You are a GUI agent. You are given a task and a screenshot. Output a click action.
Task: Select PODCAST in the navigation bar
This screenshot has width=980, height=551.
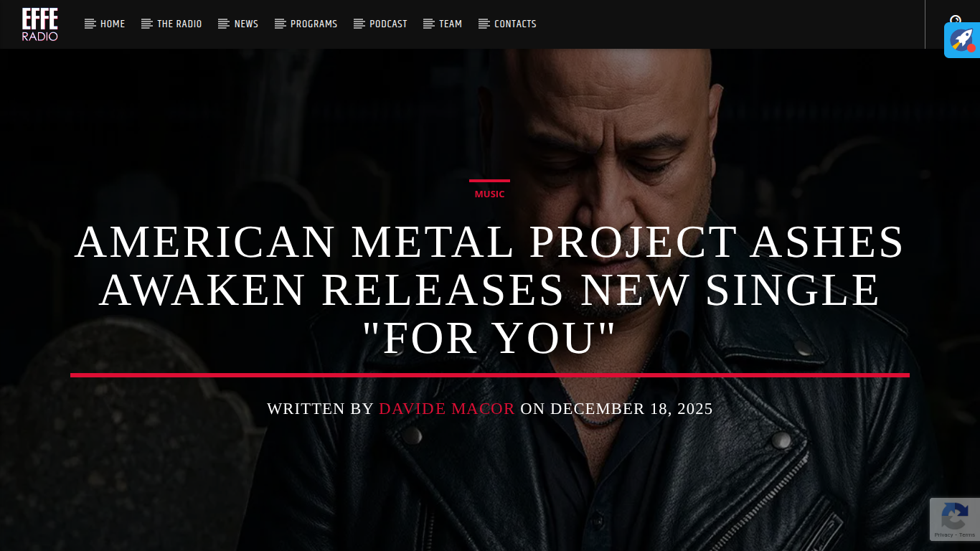(388, 24)
